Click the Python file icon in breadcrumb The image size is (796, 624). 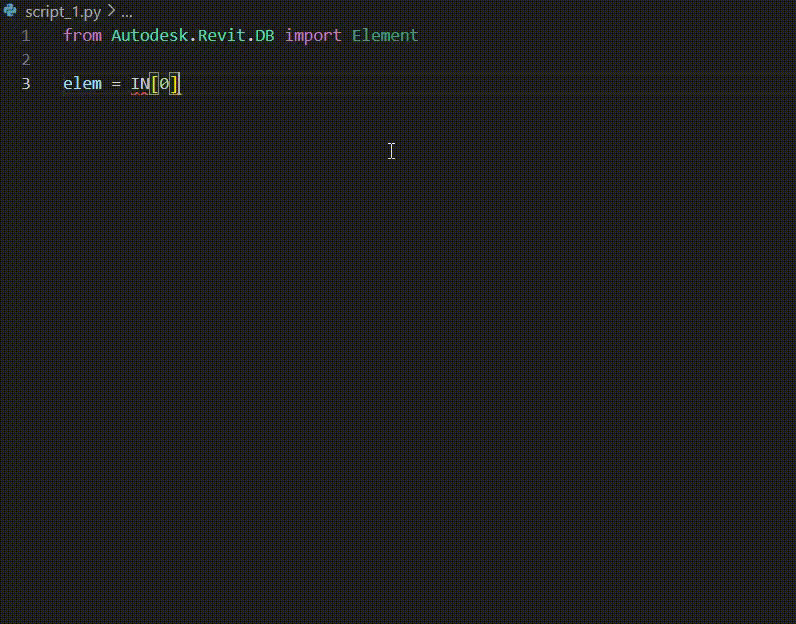pos(10,11)
